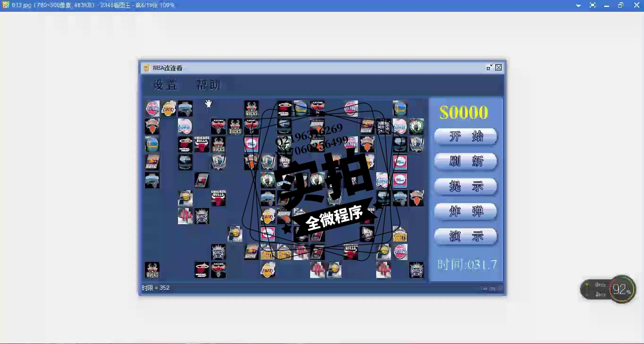Click the 时限 = 352 status text
This screenshot has height=344, width=644.
click(156, 288)
